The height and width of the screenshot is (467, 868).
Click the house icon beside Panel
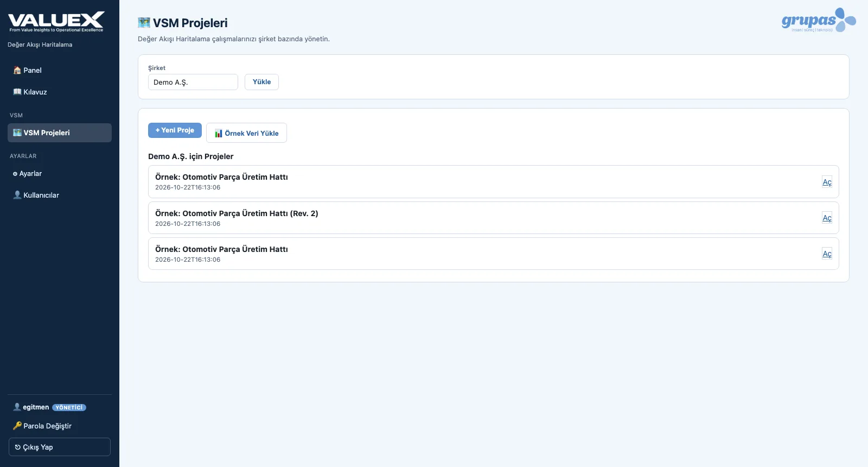click(x=17, y=71)
